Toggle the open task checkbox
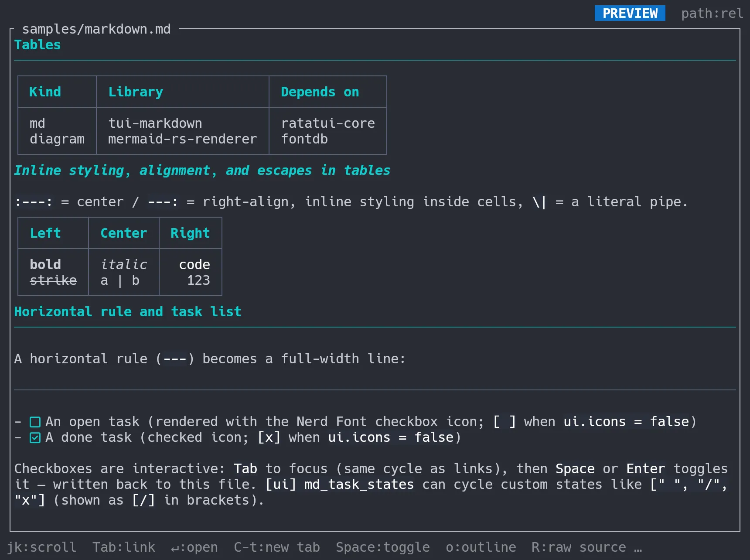The height and width of the screenshot is (560, 750). coord(35,422)
